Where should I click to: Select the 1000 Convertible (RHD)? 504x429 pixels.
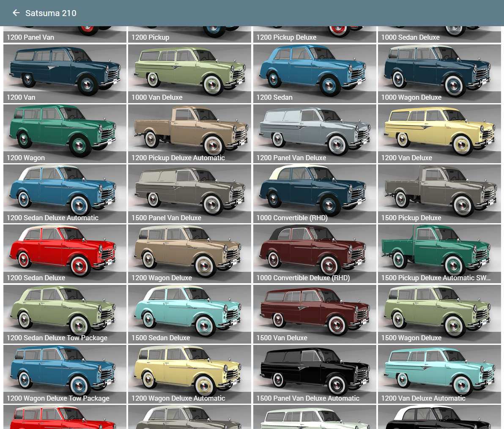point(315,194)
